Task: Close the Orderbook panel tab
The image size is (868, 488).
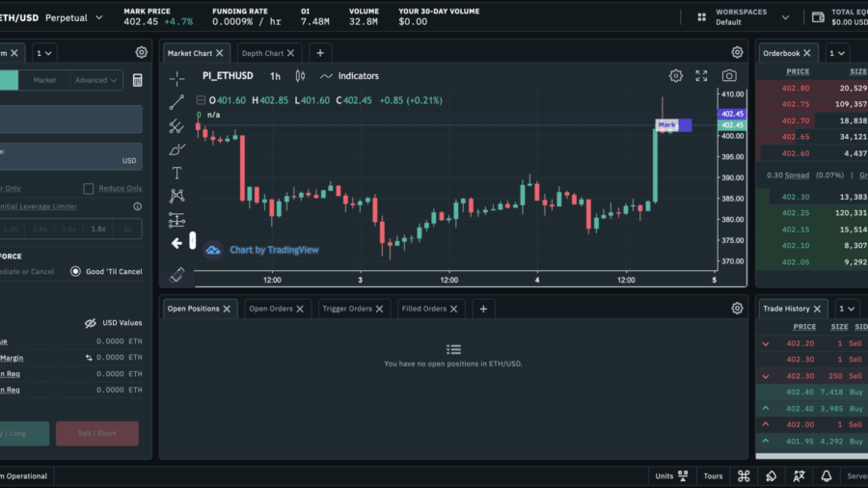Action: point(806,53)
